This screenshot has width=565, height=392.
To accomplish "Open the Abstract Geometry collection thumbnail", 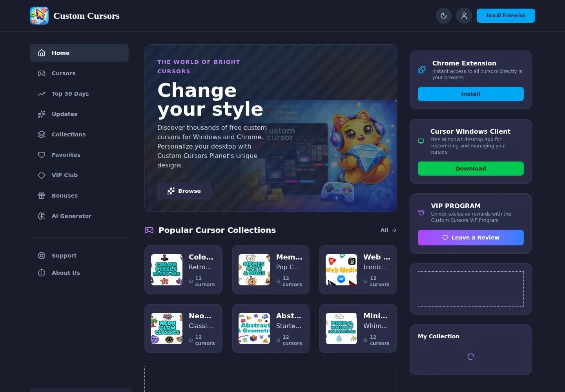I will pos(254,328).
